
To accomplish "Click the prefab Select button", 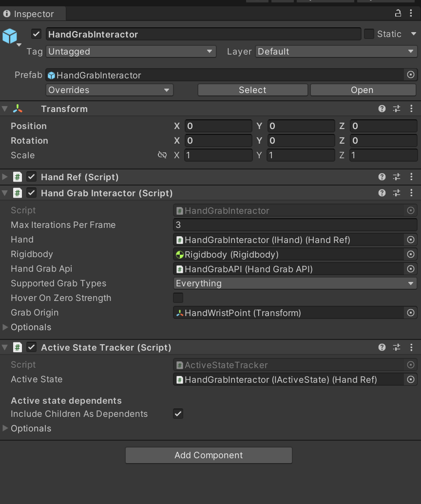I will coord(252,90).
